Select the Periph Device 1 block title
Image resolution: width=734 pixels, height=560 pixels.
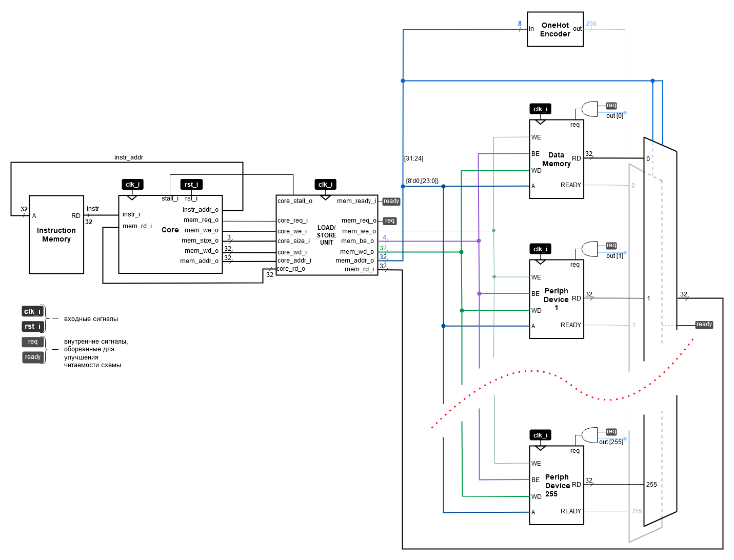click(557, 299)
